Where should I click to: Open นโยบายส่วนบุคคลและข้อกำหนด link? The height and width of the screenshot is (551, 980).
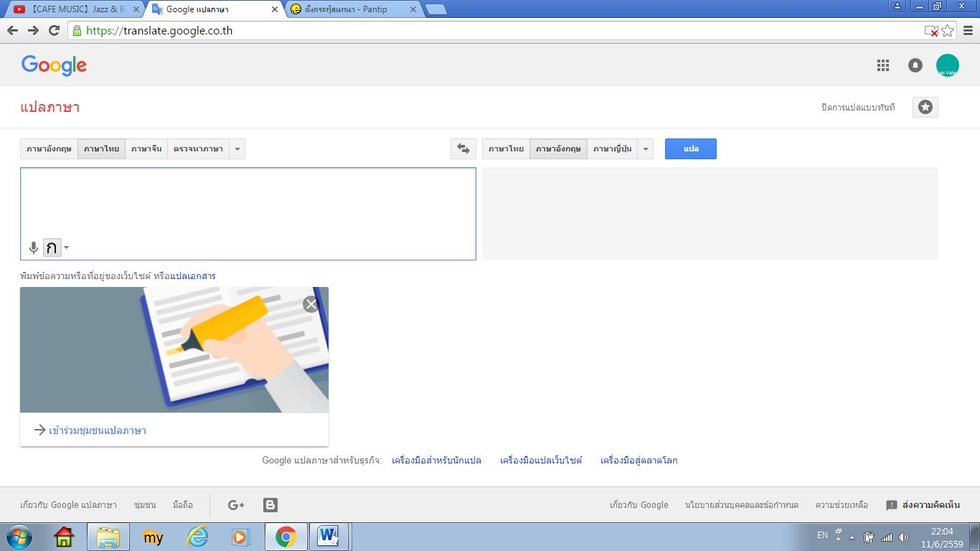click(742, 505)
